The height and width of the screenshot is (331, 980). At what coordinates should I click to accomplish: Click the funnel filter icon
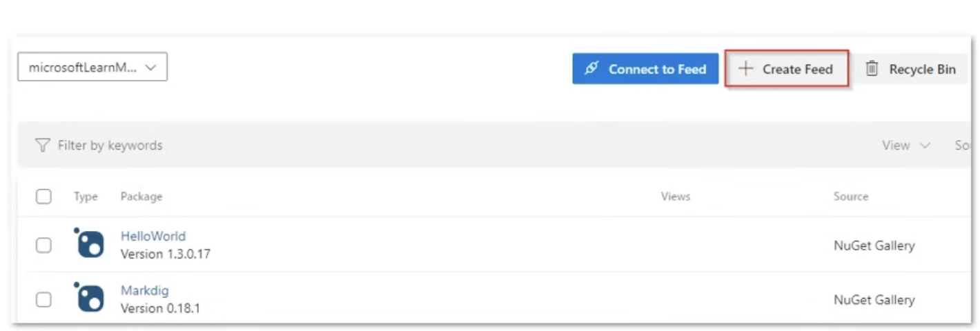coord(43,146)
